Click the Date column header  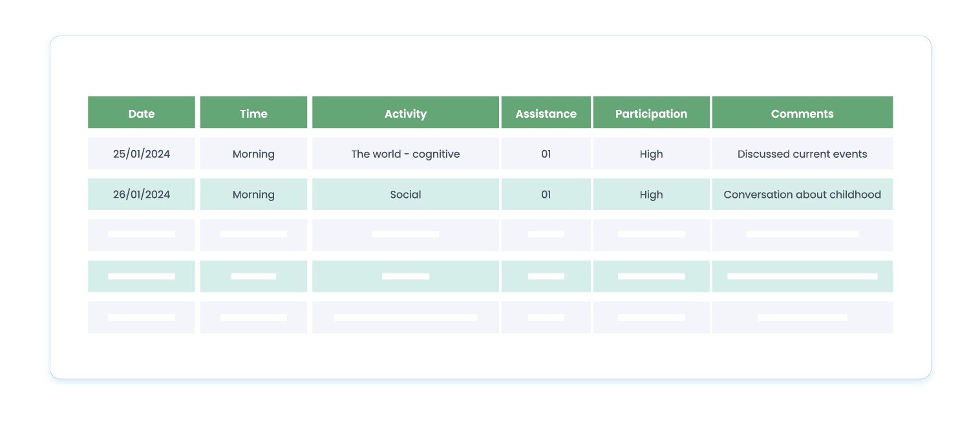click(x=141, y=113)
